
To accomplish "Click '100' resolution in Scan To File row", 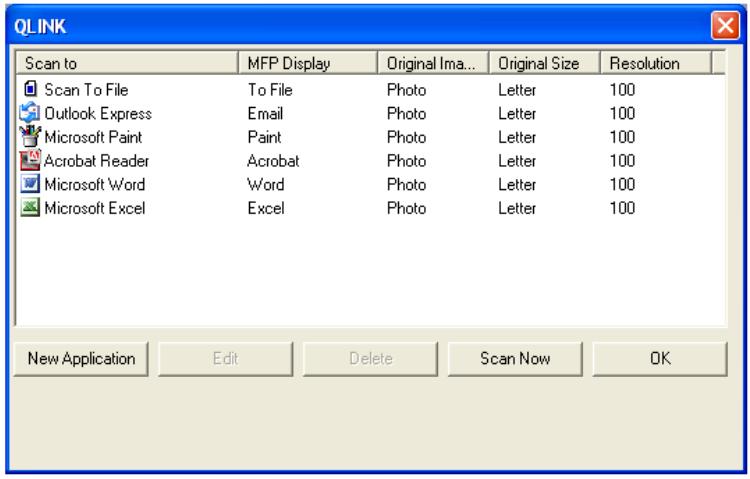I will 622,89.
